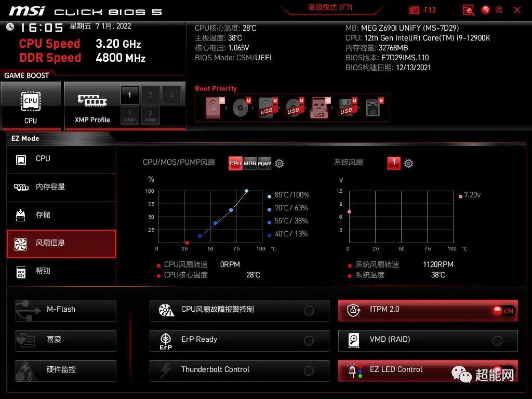Select the MOS fan tab button
This screenshot has height=399, width=532.
pyautogui.click(x=250, y=163)
